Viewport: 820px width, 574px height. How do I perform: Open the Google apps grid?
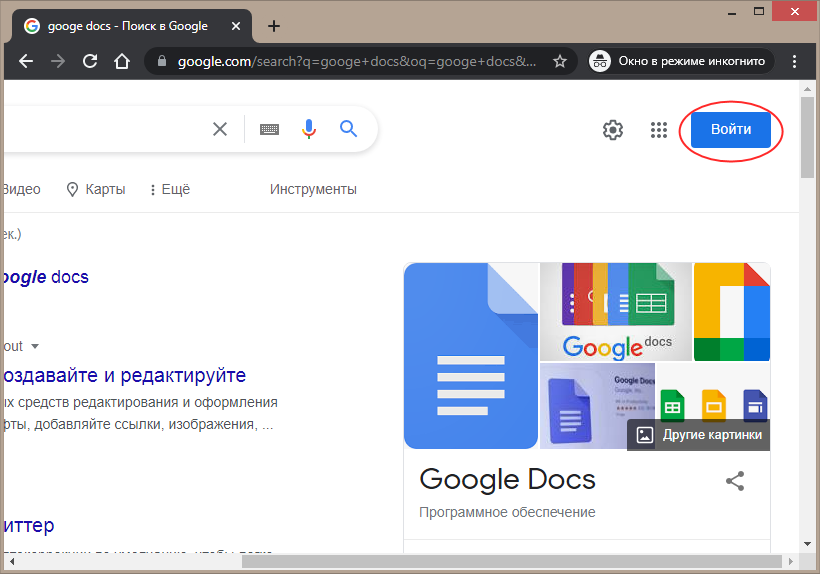point(659,130)
